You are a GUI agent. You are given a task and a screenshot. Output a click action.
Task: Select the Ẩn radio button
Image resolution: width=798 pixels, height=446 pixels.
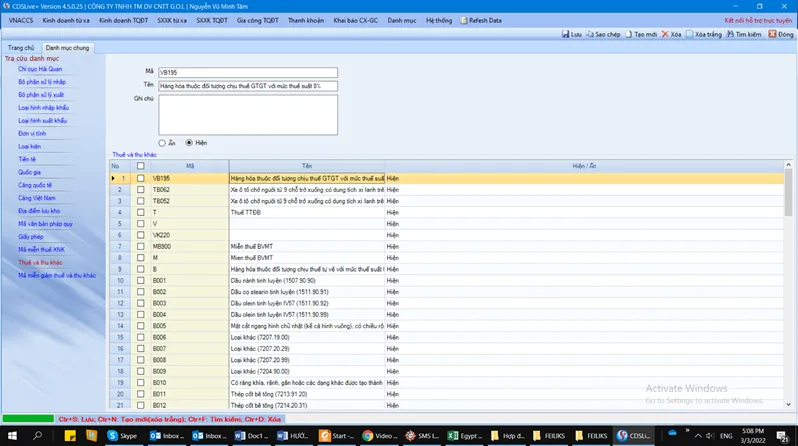[x=162, y=143]
